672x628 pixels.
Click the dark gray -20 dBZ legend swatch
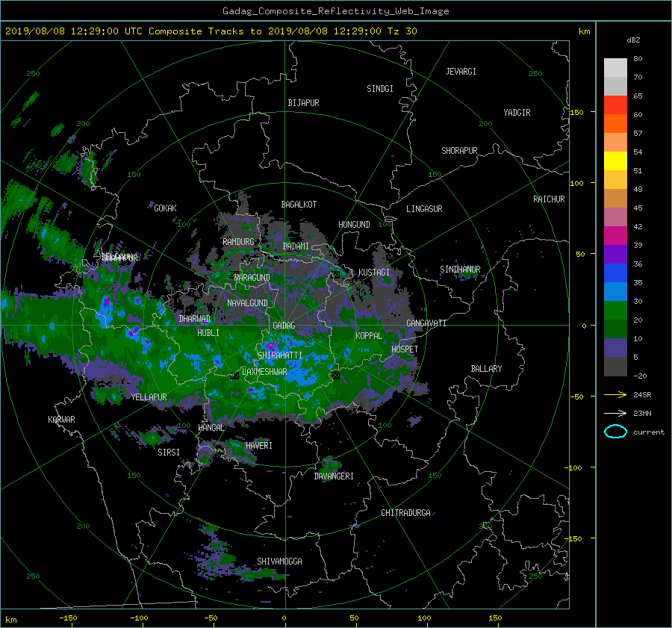615,366
